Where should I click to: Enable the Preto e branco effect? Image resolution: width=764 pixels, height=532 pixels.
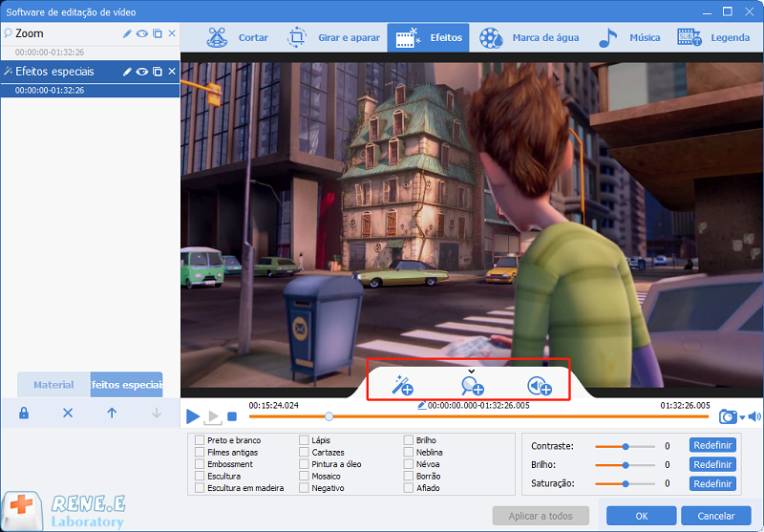(200, 440)
